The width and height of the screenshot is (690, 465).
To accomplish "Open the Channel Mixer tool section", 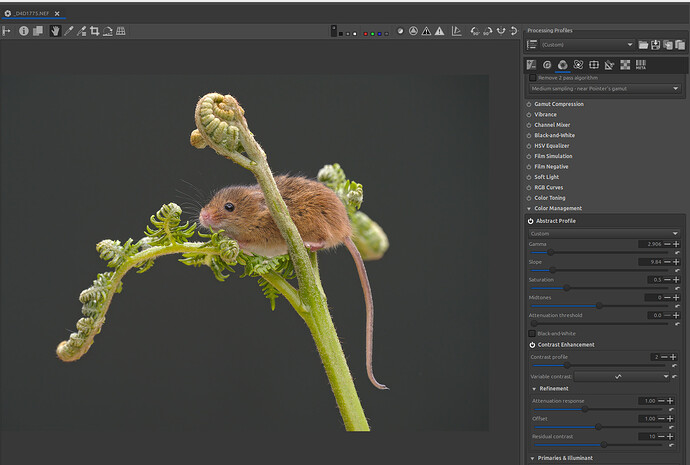I will 554,125.
